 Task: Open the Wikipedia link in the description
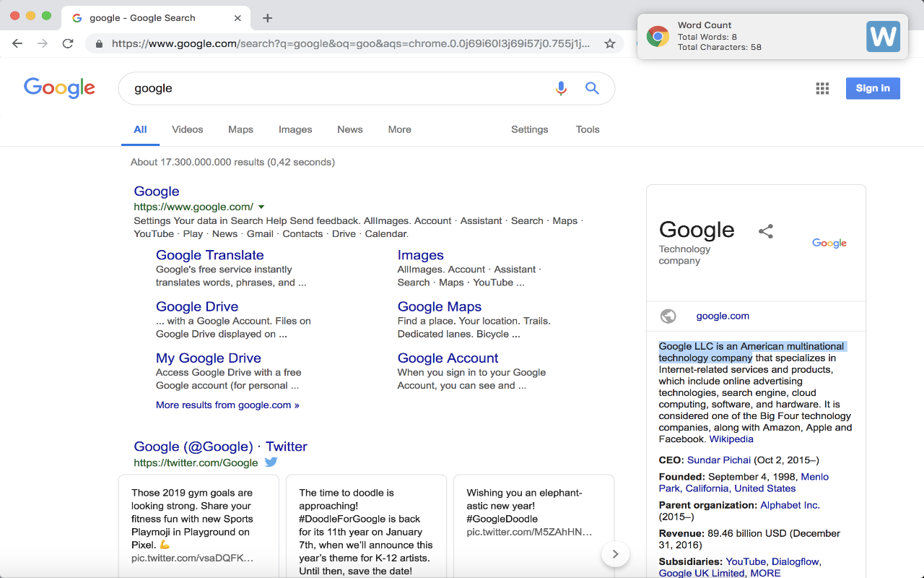(x=731, y=439)
